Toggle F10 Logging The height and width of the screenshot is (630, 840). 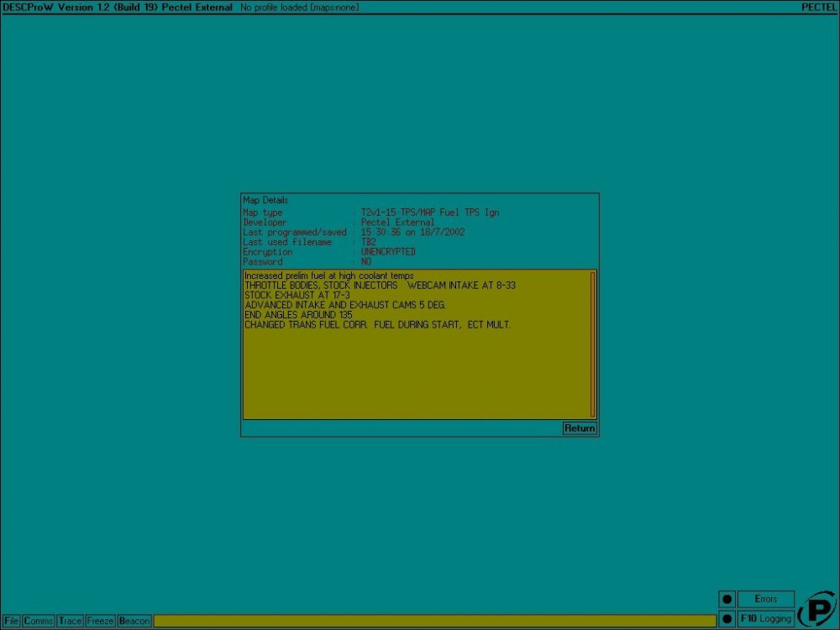click(x=766, y=619)
